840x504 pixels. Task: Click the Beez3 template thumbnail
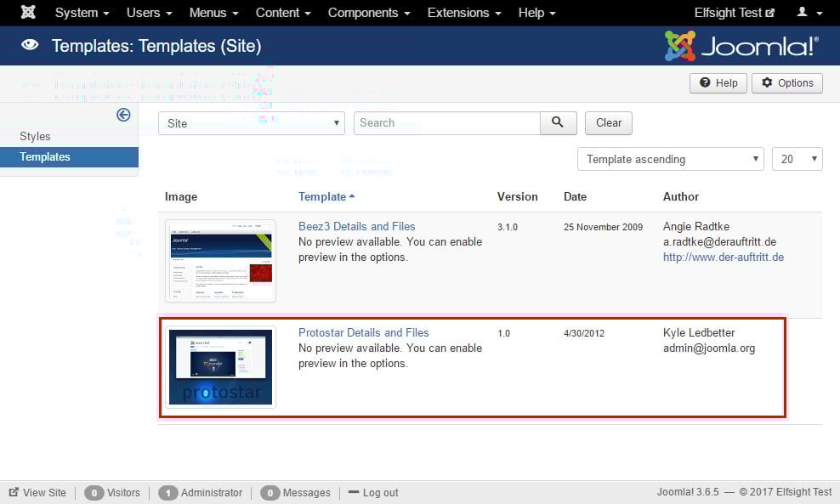pos(221,261)
